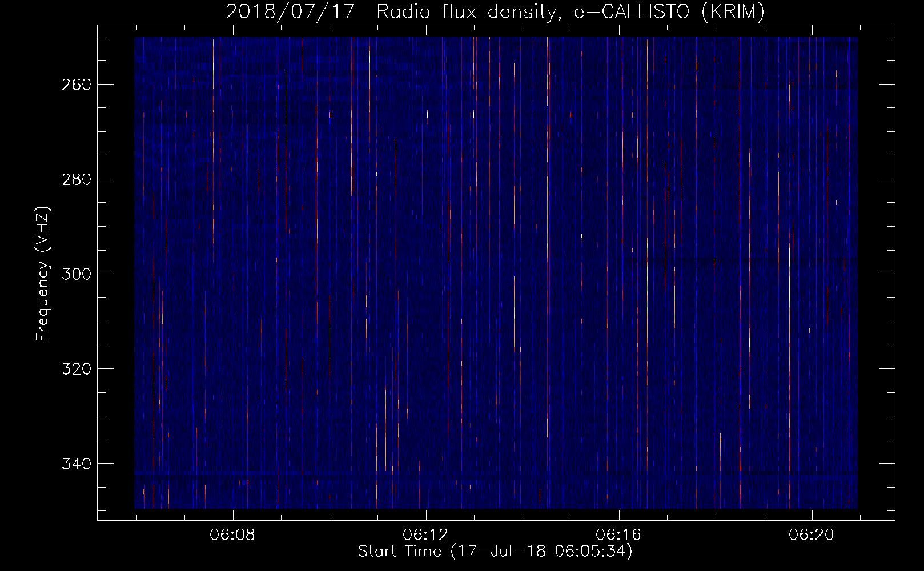Click the 300 frequency tick label
This screenshot has height=571, width=924.
(76, 274)
